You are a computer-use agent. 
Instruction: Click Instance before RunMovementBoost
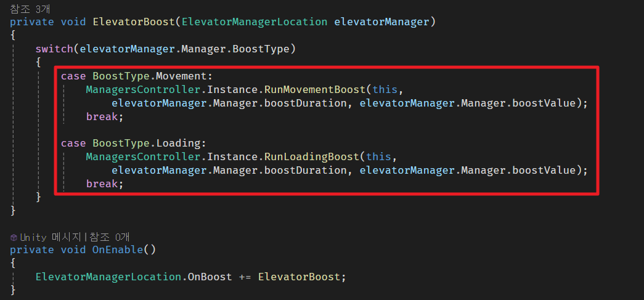(232, 89)
